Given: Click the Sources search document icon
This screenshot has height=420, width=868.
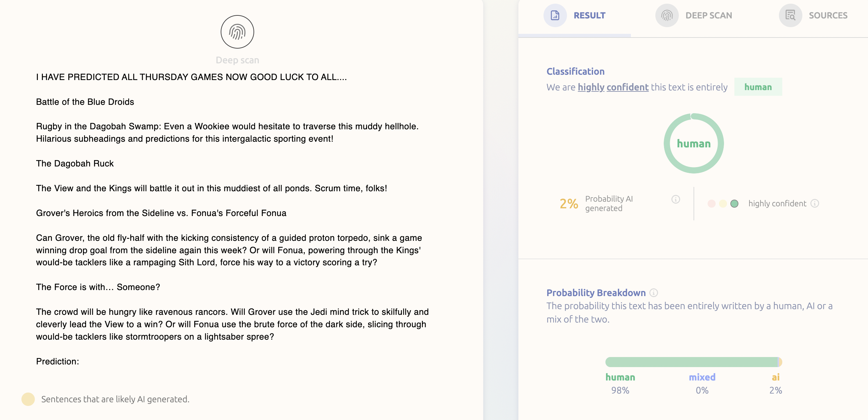Looking at the screenshot, I should (x=790, y=15).
